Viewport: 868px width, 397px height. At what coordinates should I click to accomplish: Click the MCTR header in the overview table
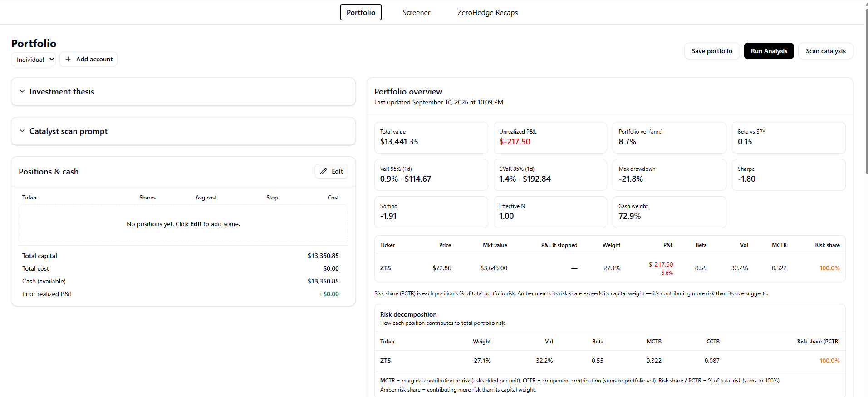tap(779, 245)
